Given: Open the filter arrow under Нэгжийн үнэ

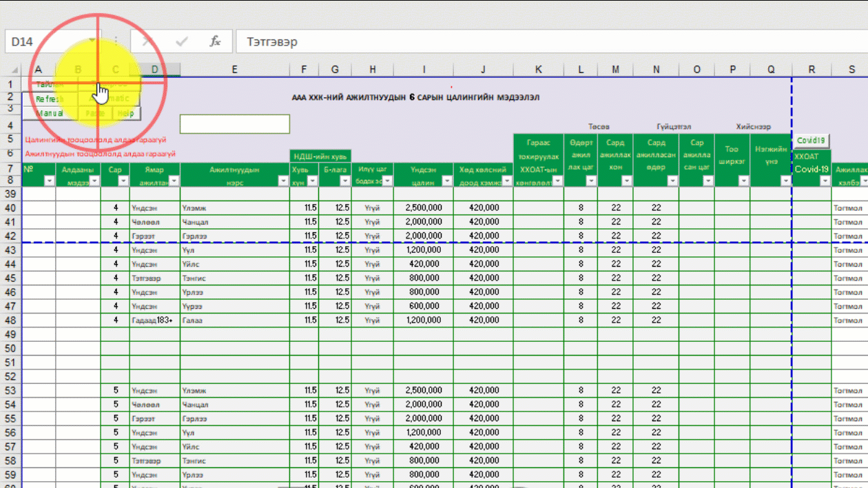Looking at the screenshot, I should (785, 181).
